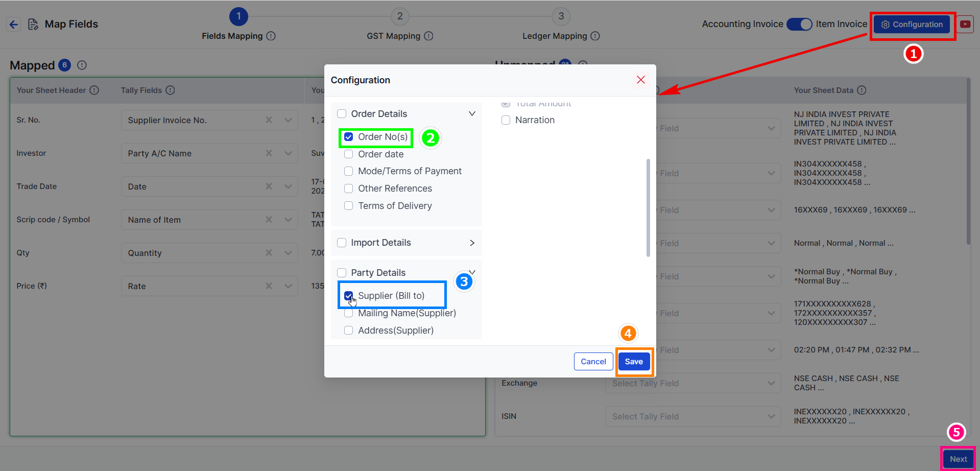This screenshot has width=980, height=471.
Task: Go to GST Mapping step 2
Action: pyautogui.click(x=400, y=16)
